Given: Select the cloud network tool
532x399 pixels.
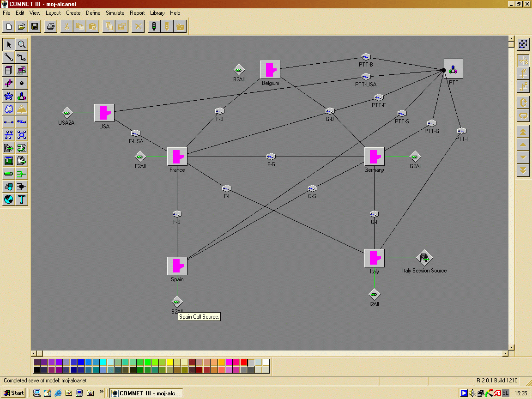Looking at the screenshot, I should tap(9, 109).
